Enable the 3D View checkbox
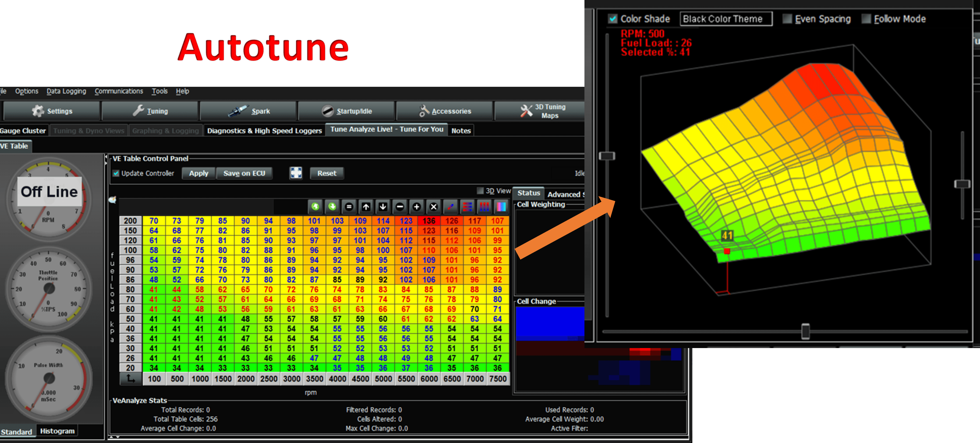 tap(481, 191)
